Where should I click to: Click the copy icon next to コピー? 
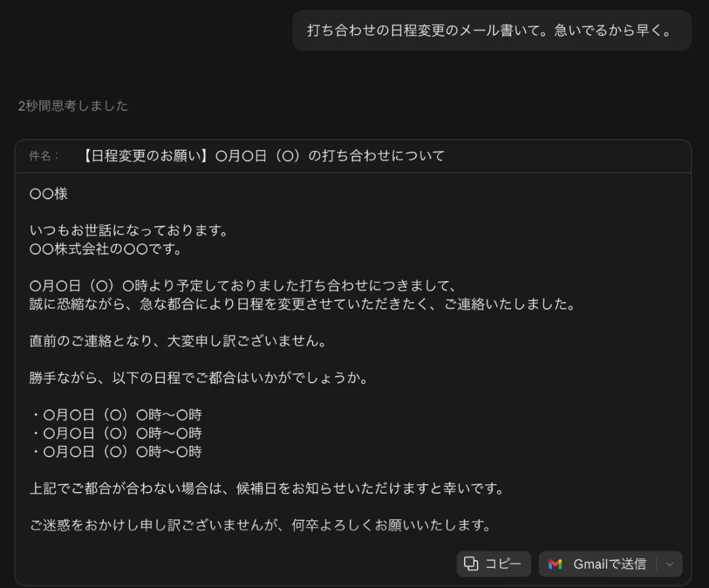coord(471,563)
